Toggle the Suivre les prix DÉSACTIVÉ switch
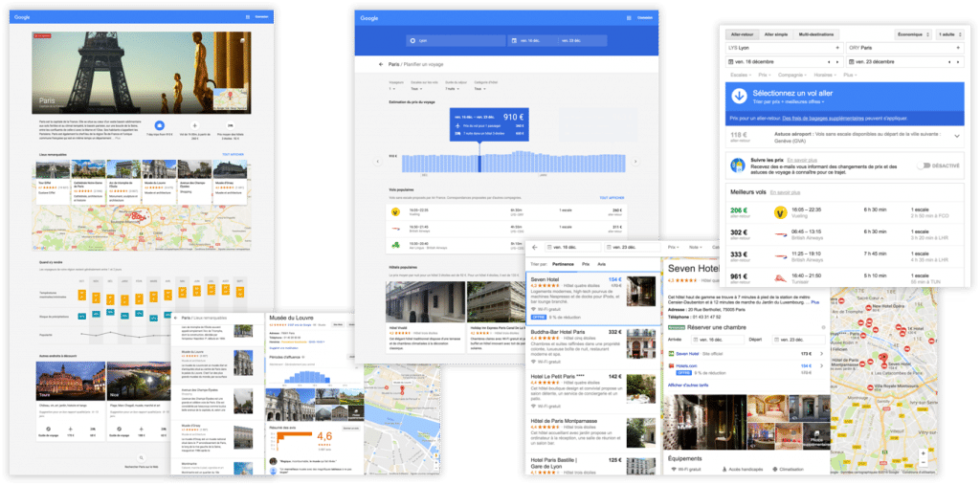Viewport: 980px width, 485px height. [924, 165]
